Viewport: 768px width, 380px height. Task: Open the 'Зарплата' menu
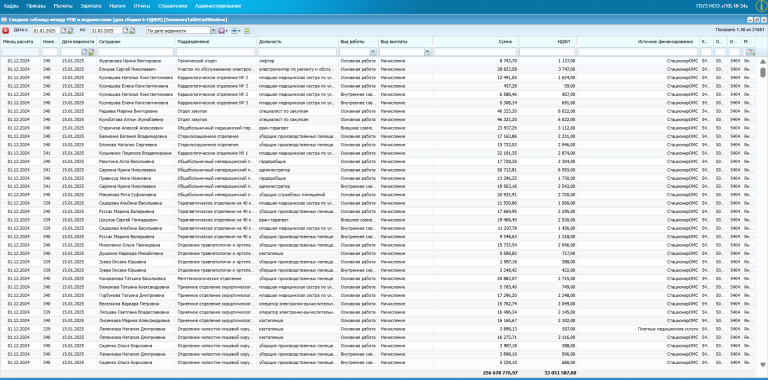click(91, 6)
